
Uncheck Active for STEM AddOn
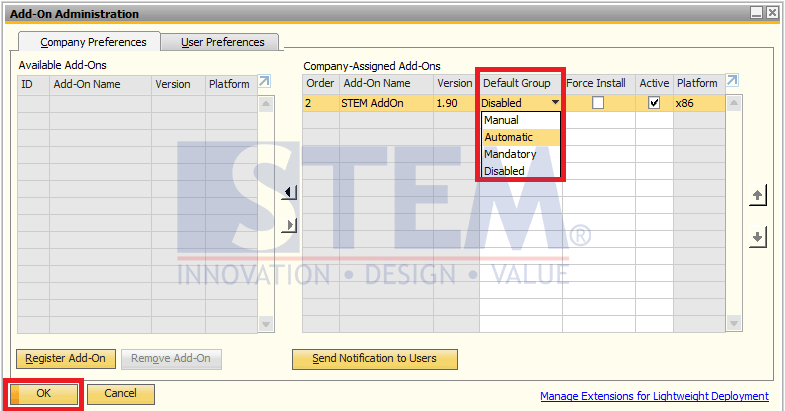coord(654,103)
